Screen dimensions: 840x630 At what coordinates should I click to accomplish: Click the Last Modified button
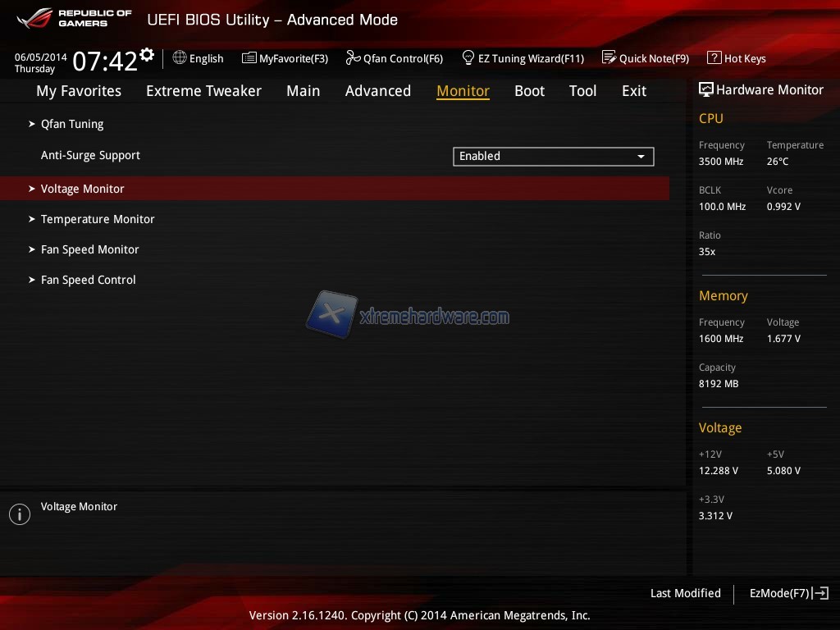coord(685,593)
